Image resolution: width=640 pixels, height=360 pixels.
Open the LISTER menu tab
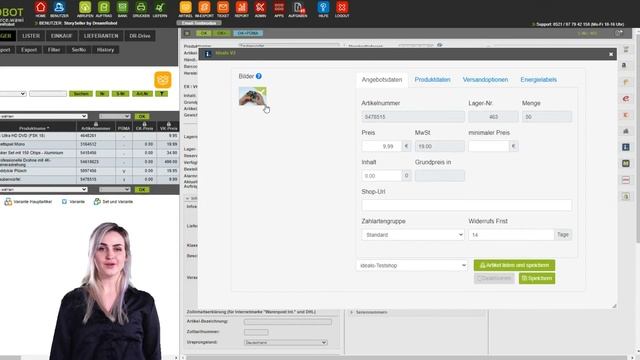[x=31, y=36]
